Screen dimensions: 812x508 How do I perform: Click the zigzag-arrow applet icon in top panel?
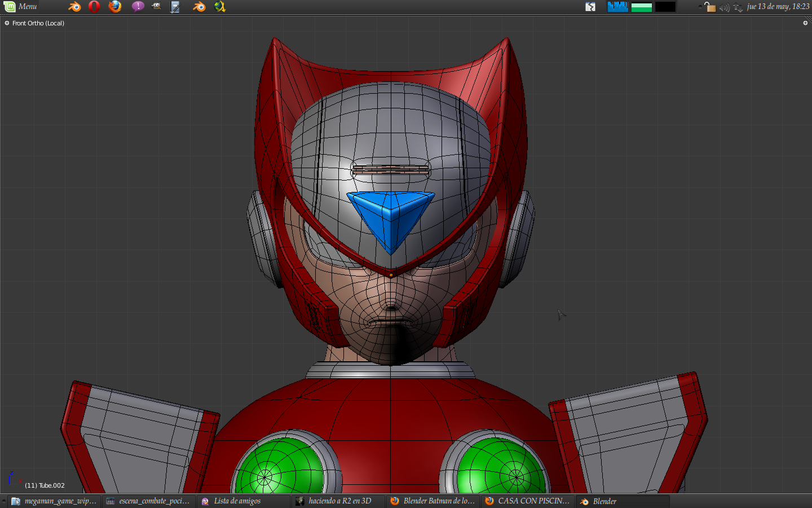tap(590, 7)
